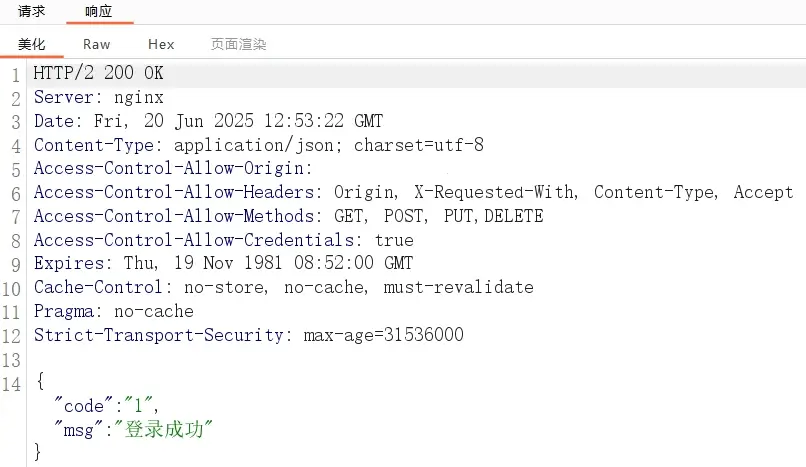Click the Server: nginx header line
Viewport: 806px width, 467px height.
[99, 97]
